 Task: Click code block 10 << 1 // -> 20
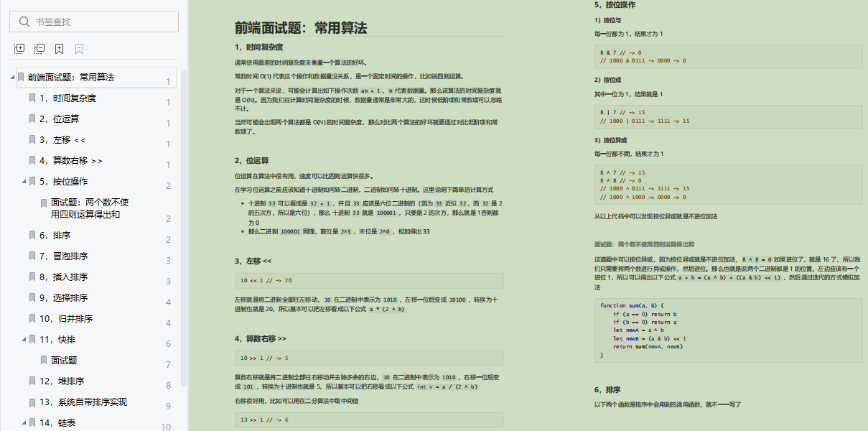coord(369,280)
